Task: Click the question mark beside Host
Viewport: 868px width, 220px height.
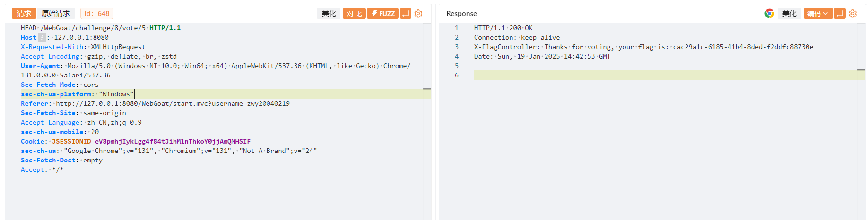Action: coord(42,37)
